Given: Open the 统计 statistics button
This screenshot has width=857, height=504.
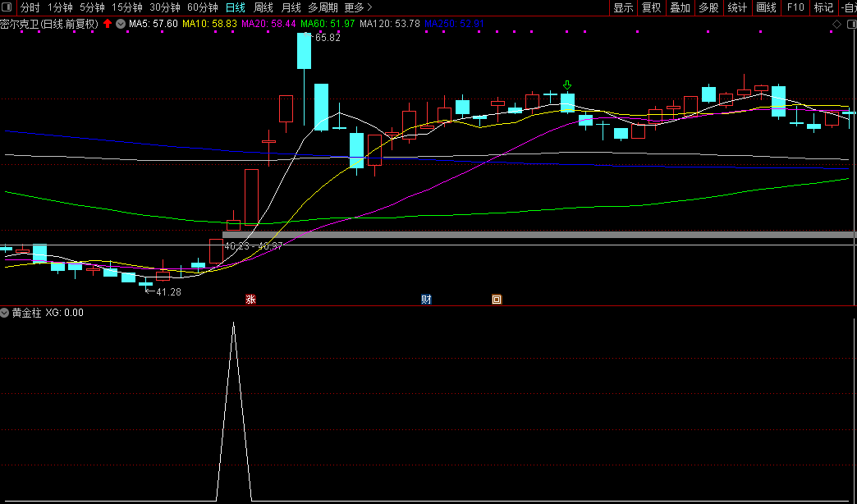Looking at the screenshot, I should pyautogui.click(x=737, y=7).
